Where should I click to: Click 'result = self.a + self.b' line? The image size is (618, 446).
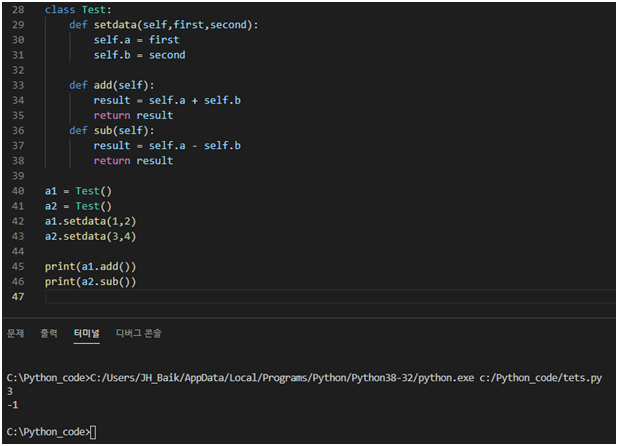pos(167,100)
